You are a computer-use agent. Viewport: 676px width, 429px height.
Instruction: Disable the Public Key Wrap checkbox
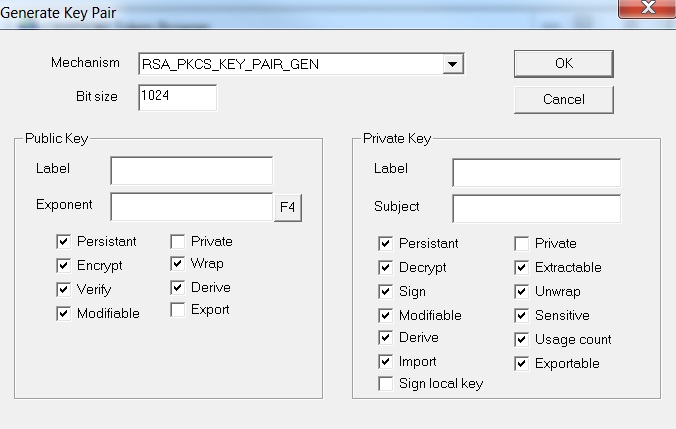pos(177,264)
